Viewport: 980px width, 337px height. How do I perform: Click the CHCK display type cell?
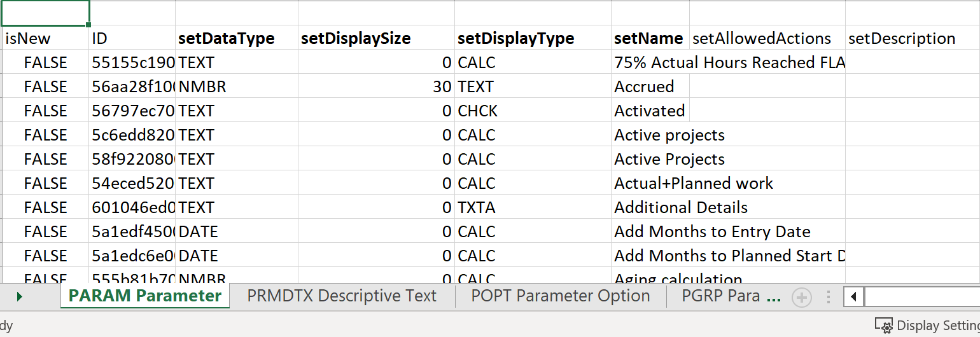click(478, 111)
